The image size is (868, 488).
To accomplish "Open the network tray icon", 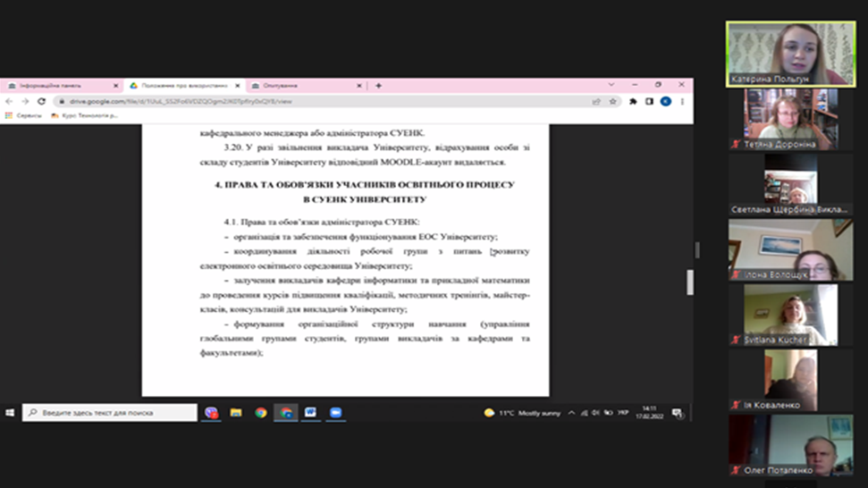I will coord(584,413).
